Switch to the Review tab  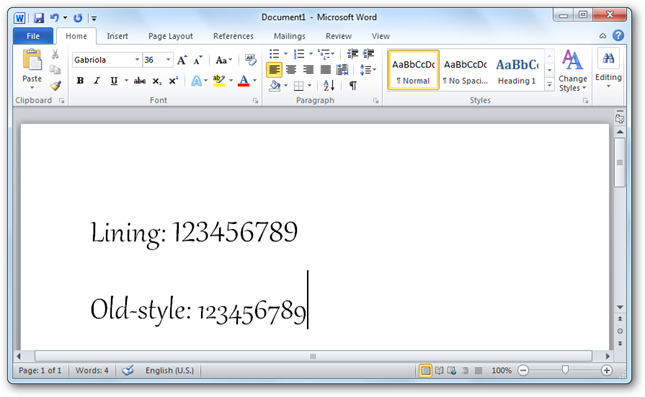(339, 36)
